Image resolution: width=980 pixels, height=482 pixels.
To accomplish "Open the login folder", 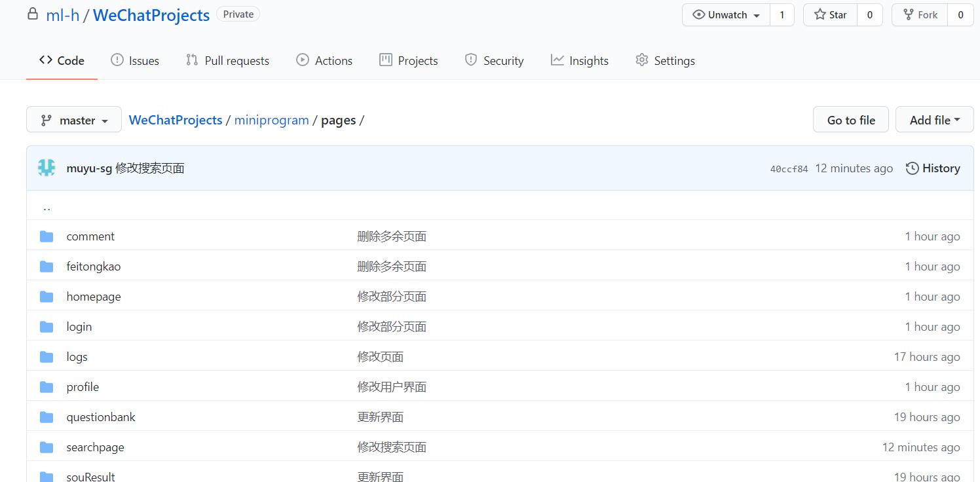I will point(79,327).
